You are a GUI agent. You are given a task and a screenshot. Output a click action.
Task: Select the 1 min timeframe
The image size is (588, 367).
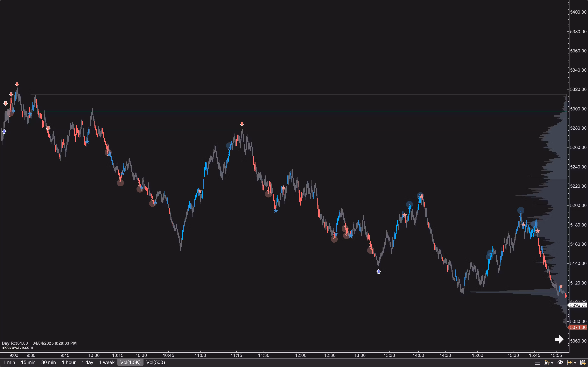pos(9,362)
